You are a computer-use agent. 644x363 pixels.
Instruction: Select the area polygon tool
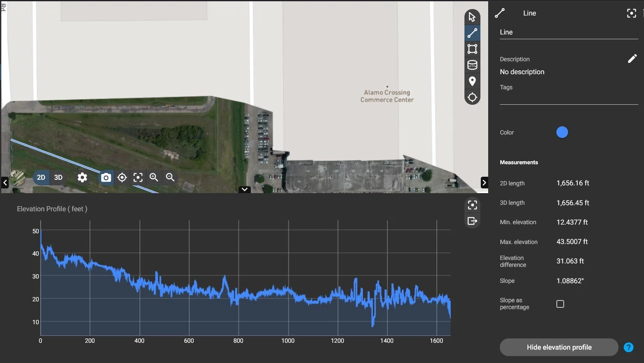[x=472, y=48]
